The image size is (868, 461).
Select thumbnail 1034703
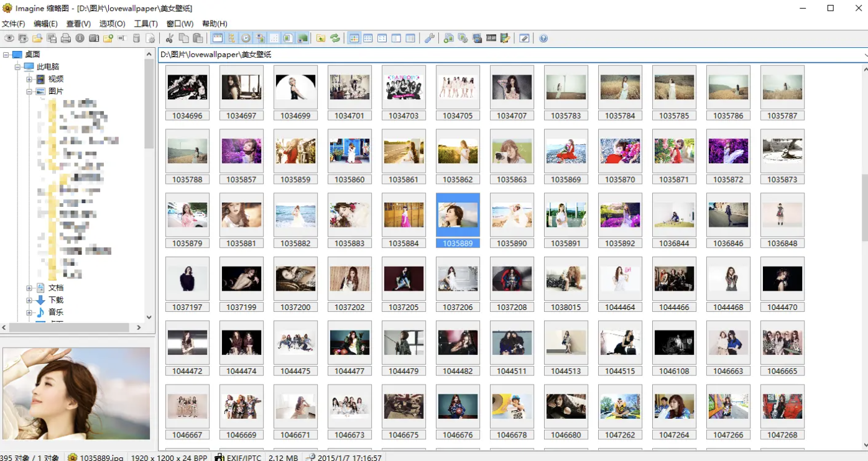click(404, 92)
